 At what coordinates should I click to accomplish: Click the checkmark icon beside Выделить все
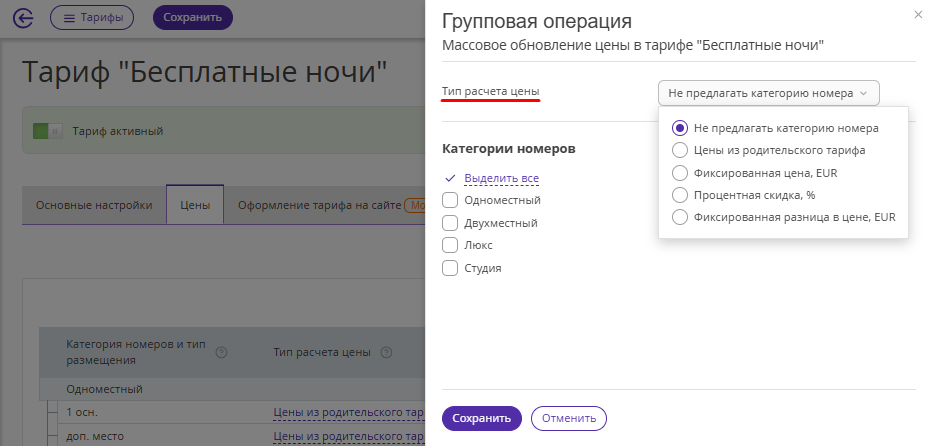pyautogui.click(x=450, y=178)
